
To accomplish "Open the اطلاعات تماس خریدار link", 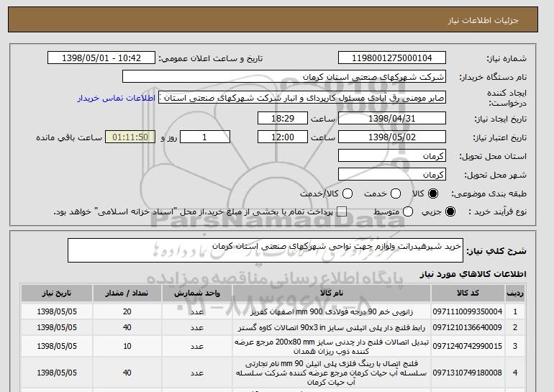I will click(117, 98).
